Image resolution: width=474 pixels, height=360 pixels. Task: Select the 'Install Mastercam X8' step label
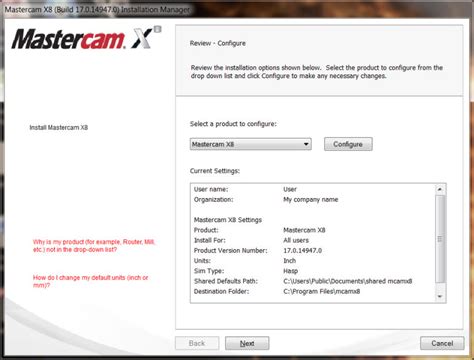click(59, 127)
